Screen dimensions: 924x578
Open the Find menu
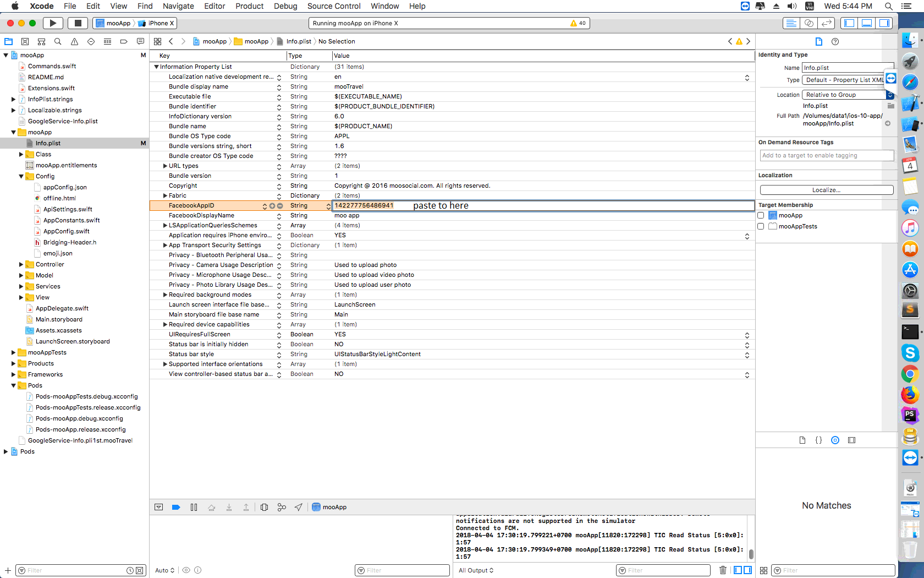(145, 6)
